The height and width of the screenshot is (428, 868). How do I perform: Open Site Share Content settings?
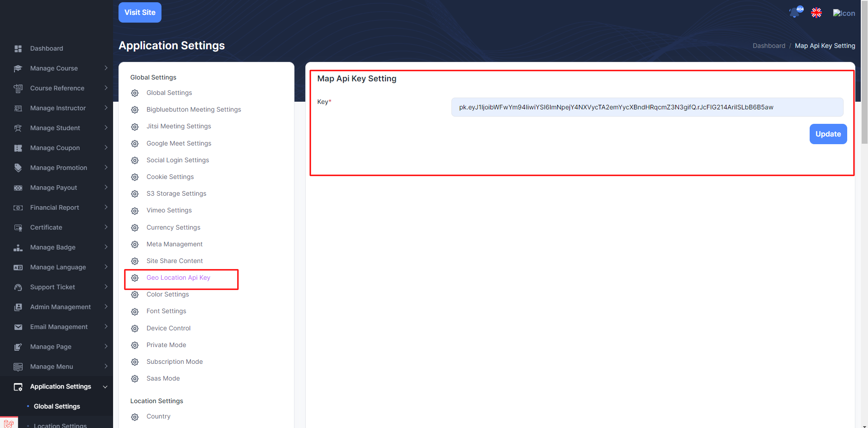tap(175, 261)
